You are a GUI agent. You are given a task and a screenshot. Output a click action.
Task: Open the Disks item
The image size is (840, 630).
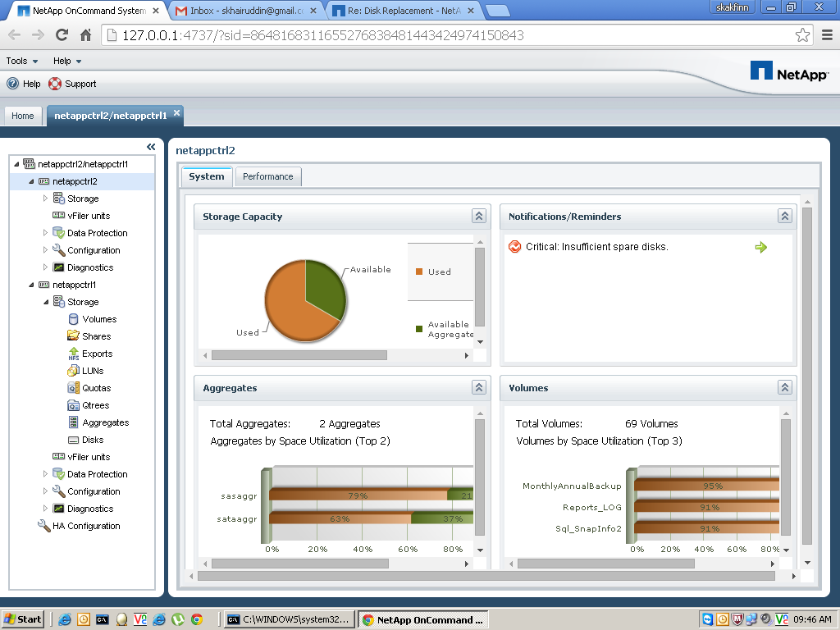pos(92,440)
